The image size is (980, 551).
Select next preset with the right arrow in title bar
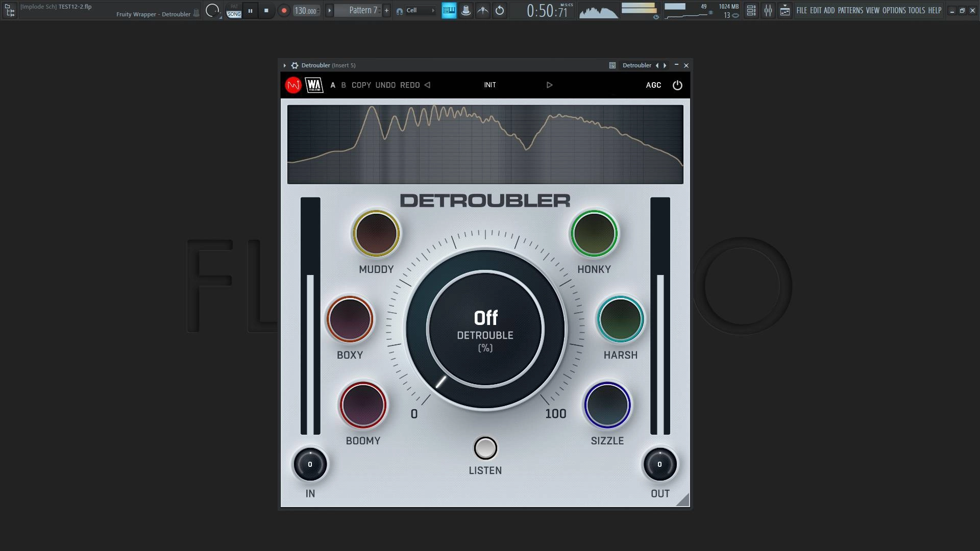[665, 65]
